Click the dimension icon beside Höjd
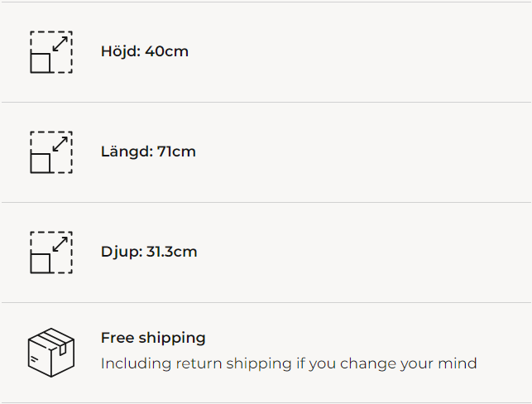This screenshot has height=404, width=532. point(51,52)
